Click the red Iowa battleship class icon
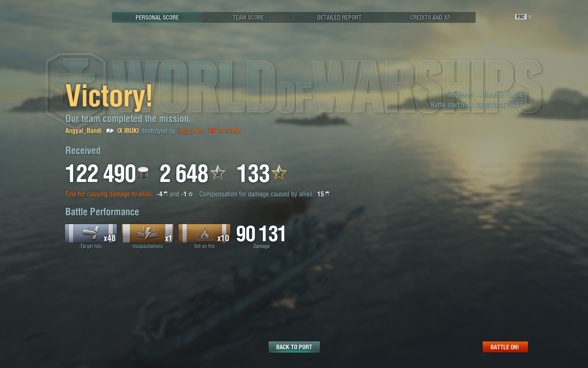588x368 pixels. tap(212, 131)
